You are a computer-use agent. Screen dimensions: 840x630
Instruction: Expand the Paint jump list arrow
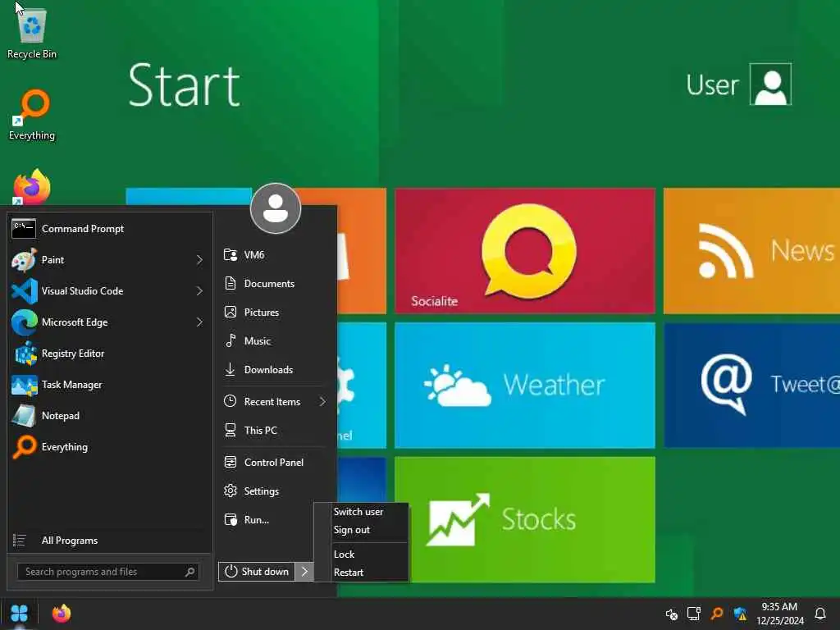tap(200, 260)
